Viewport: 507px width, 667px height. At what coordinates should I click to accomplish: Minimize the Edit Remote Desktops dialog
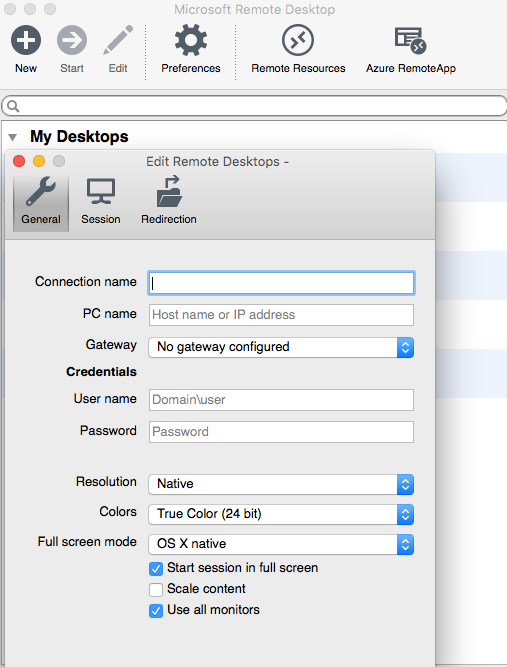(39, 161)
